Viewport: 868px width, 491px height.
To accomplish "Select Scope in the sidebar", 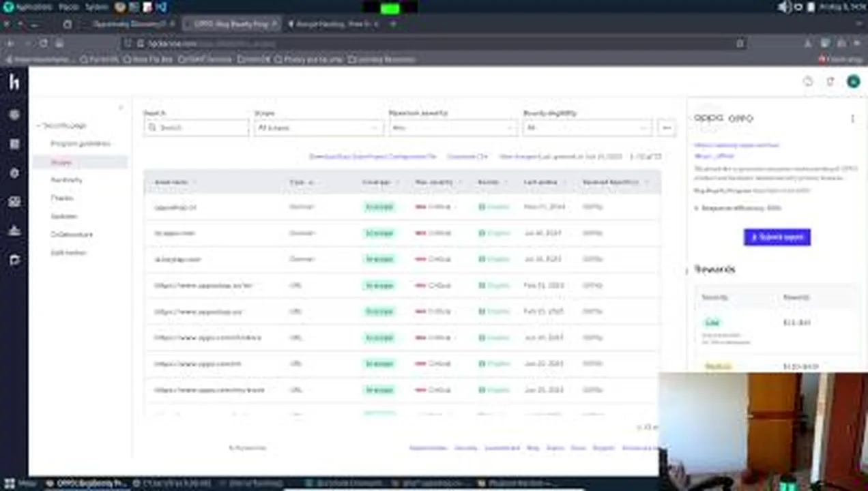I will tap(80, 162).
